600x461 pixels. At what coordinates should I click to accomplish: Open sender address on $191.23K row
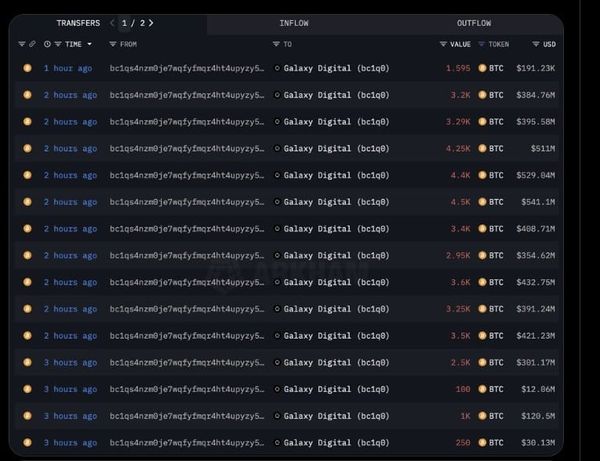187,68
